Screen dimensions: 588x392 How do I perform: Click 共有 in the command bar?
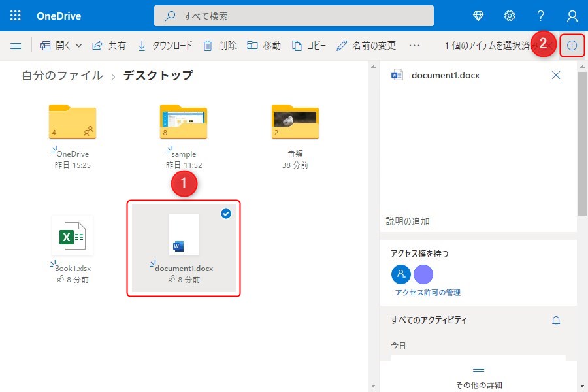(110, 46)
